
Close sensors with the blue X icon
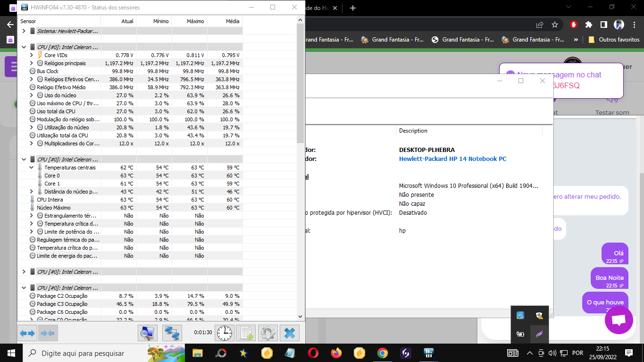(290, 333)
